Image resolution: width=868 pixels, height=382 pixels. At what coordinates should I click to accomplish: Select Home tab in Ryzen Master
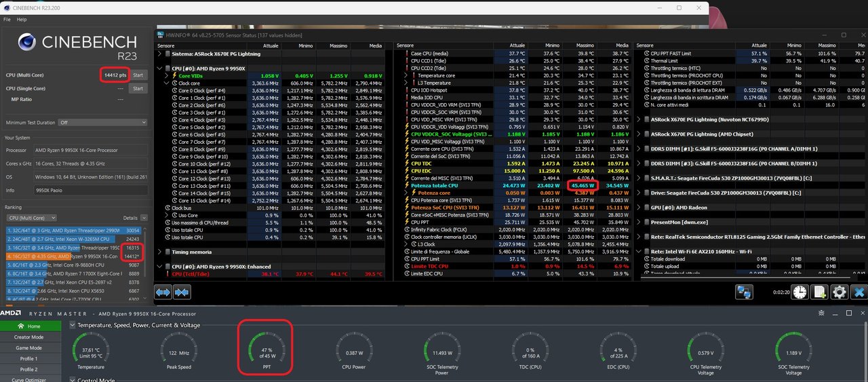pyautogui.click(x=30, y=326)
